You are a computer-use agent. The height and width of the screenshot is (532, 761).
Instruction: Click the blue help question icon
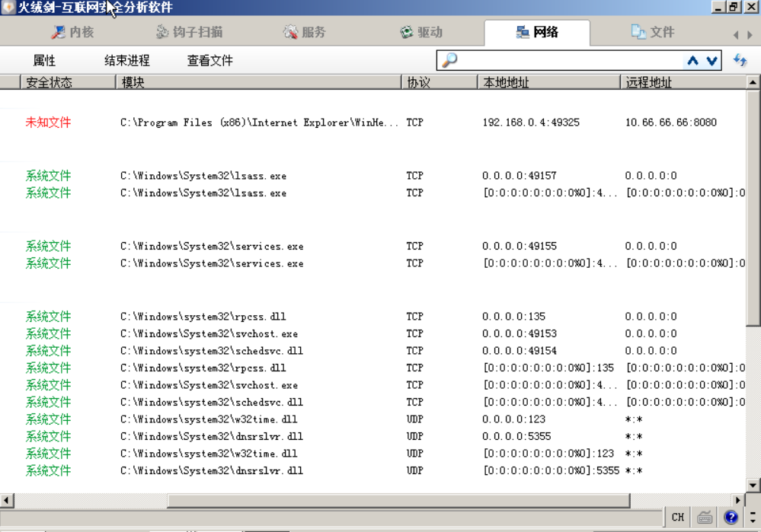pos(731,518)
